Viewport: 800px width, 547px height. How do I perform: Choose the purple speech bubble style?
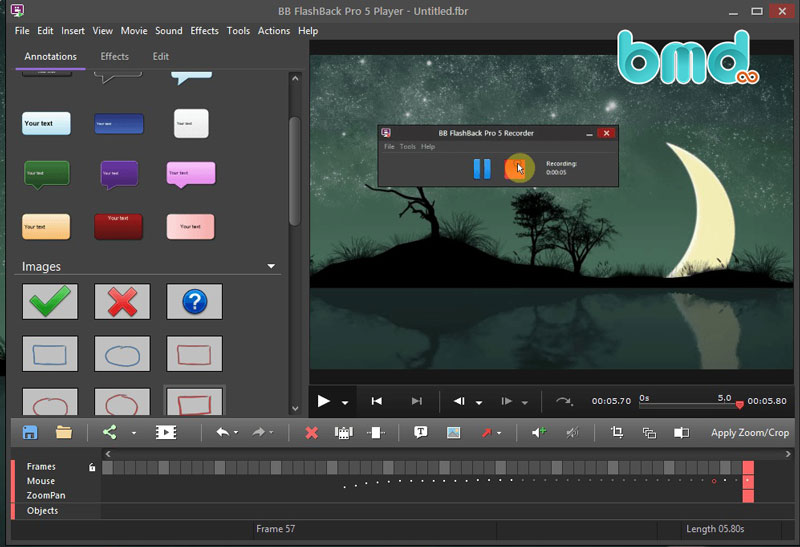point(119,175)
